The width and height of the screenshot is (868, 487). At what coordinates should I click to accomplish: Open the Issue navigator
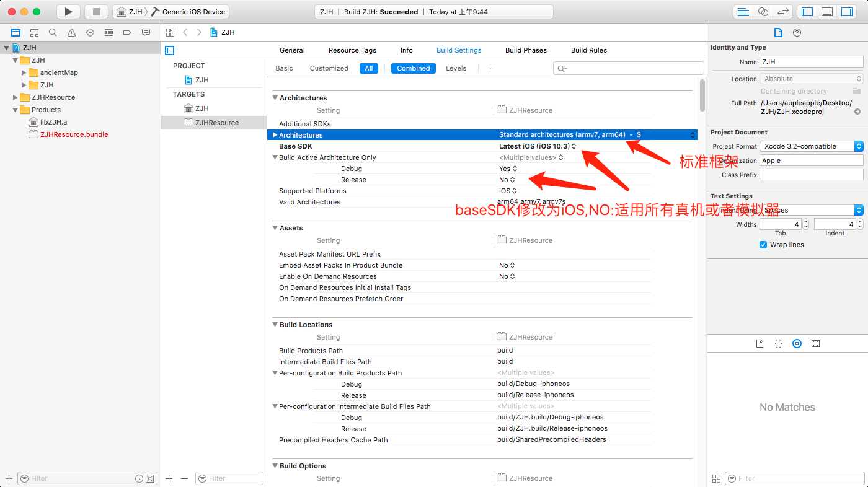coord(71,32)
